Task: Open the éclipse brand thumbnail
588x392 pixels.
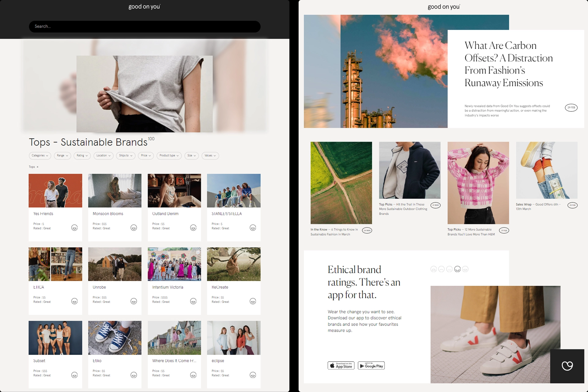Action: 234,338
